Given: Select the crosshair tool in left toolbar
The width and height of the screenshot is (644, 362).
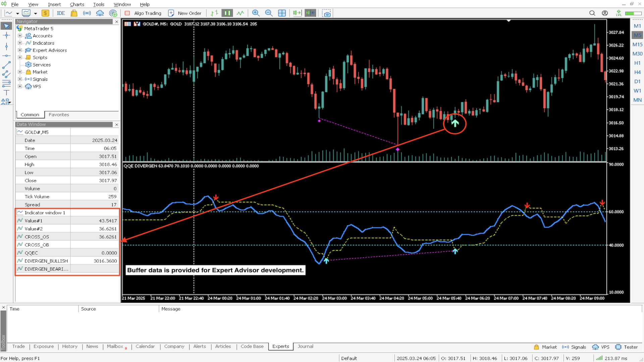Looking at the screenshot, I should 6,36.
